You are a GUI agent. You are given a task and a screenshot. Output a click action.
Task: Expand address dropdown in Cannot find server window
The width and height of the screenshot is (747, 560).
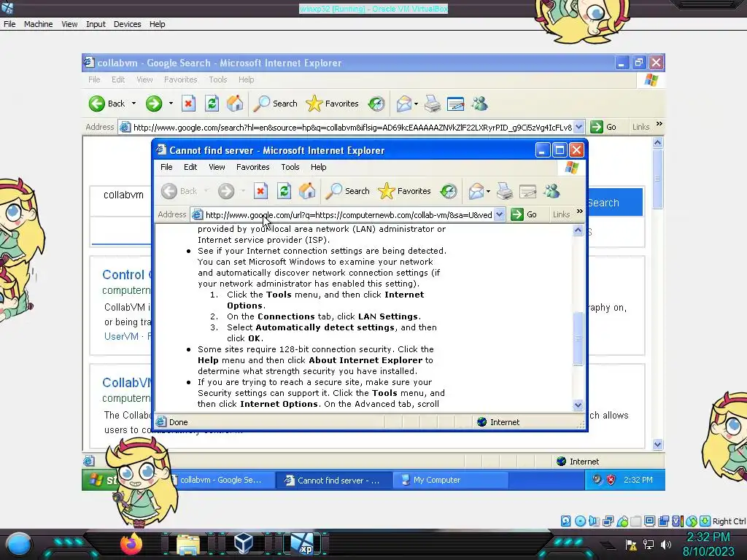tap(499, 215)
